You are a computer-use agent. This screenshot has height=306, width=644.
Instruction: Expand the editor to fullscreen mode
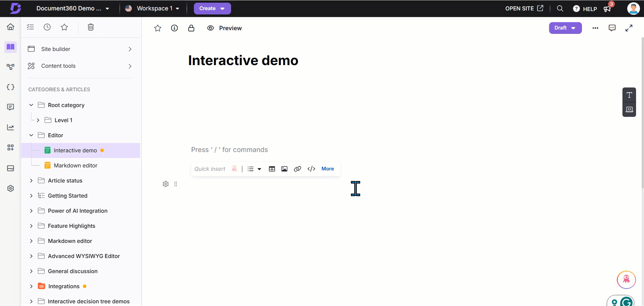point(630,28)
